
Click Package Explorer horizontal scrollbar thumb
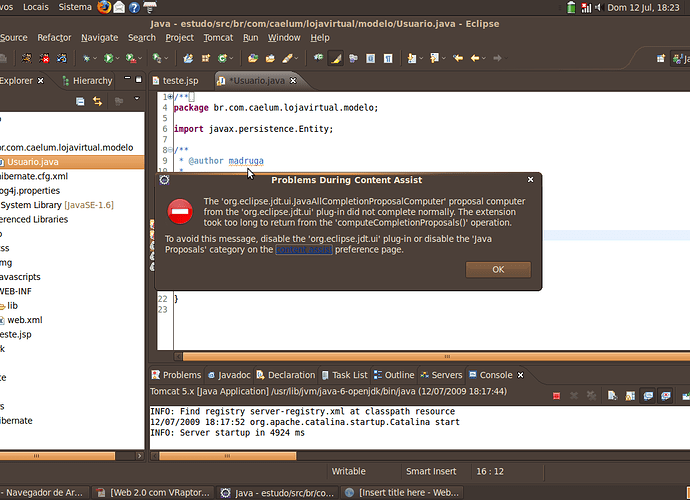pyautogui.click(x=57, y=456)
